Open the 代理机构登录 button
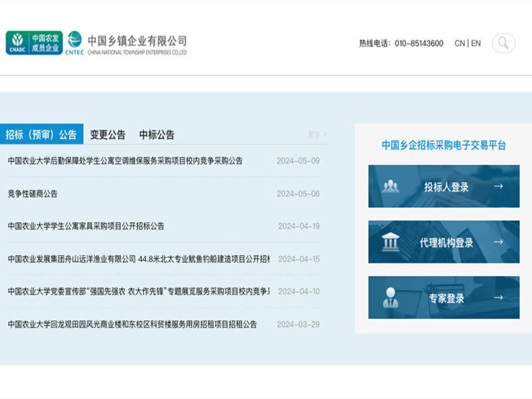The image size is (532, 399). [x=444, y=242]
